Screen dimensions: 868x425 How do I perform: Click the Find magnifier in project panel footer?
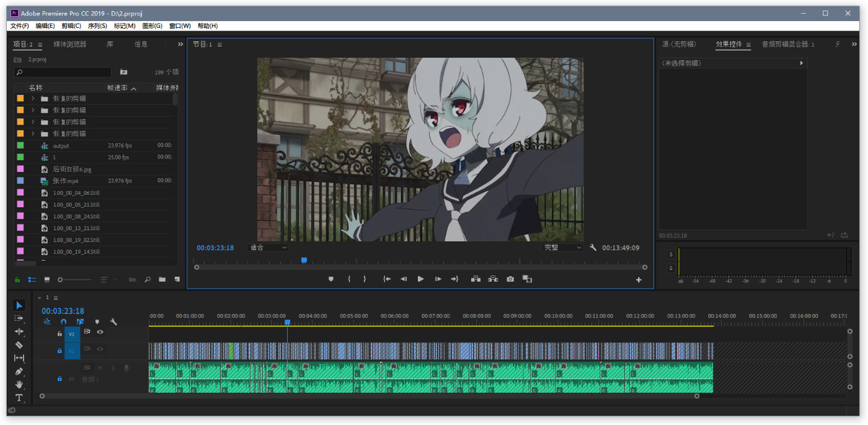pyautogui.click(x=148, y=280)
